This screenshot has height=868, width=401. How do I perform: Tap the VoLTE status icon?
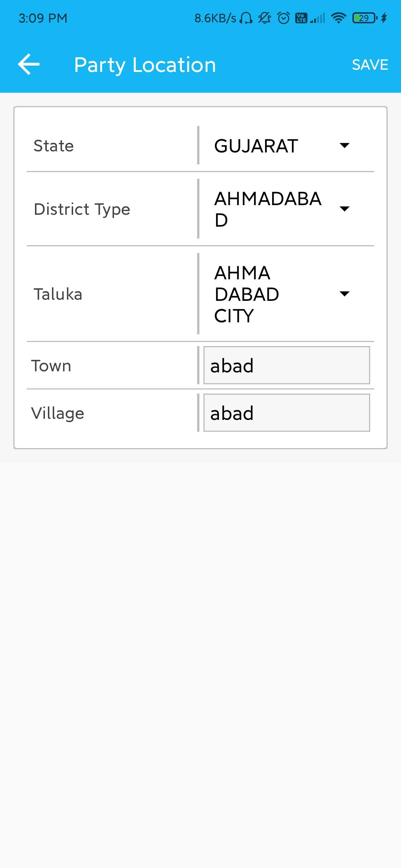click(x=301, y=18)
